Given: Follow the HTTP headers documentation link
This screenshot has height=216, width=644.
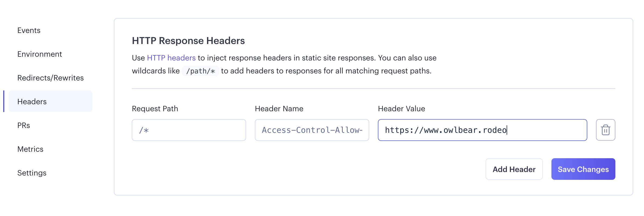Looking at the screenshot, I should (x=171, y=58).
